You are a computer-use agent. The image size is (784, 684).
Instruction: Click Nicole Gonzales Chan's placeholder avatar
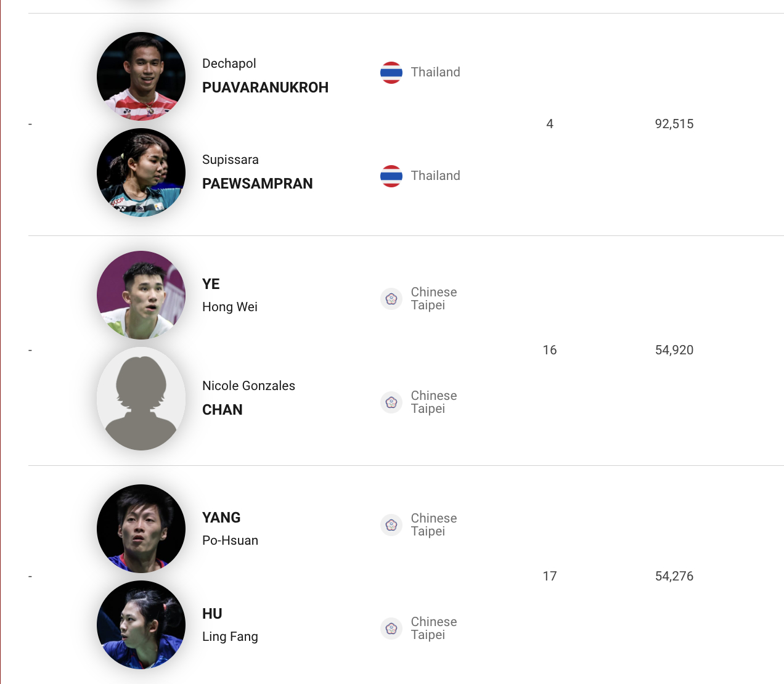click(x=141, y=399)
